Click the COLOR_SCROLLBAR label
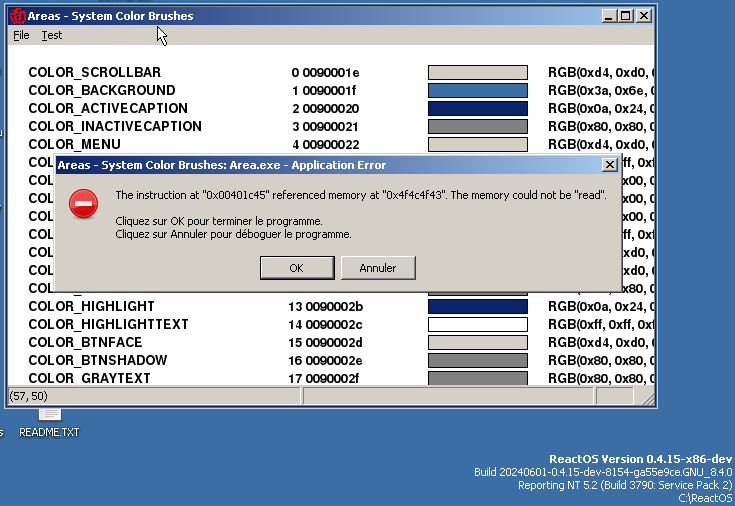The image size is (735, 506). pos(95,72)
